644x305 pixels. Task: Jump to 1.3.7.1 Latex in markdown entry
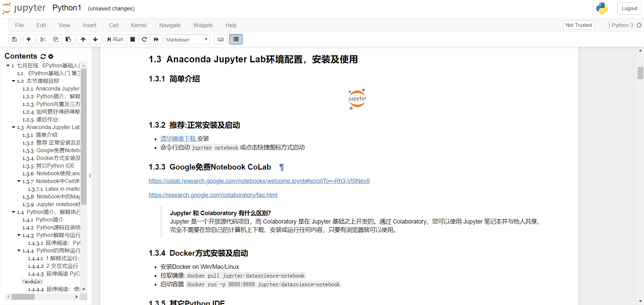[x=54, y=189]
